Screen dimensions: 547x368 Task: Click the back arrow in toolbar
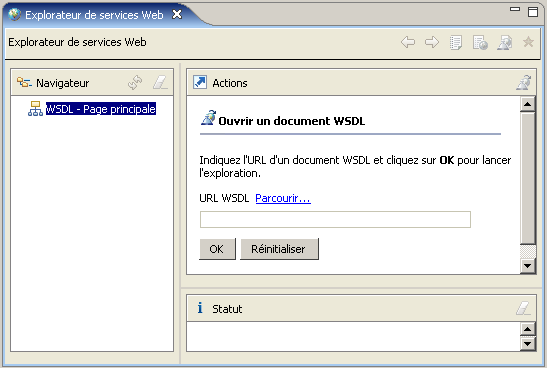tap(408, 42)
